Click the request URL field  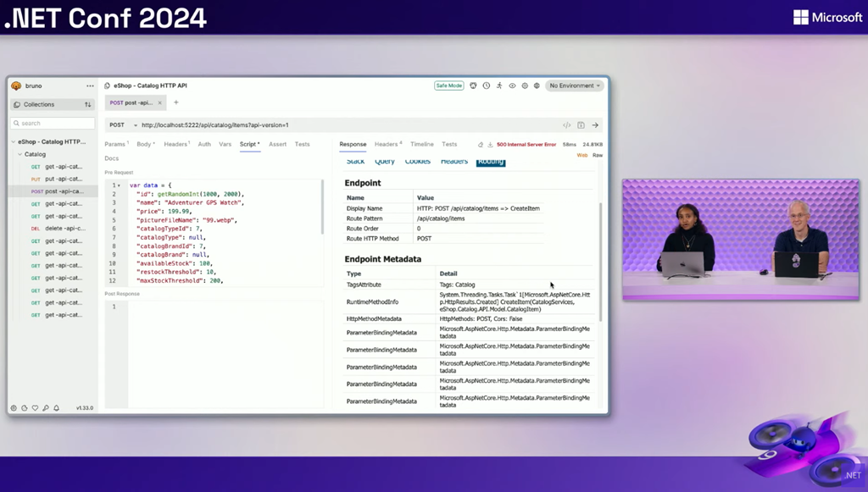tap(348, 125)
